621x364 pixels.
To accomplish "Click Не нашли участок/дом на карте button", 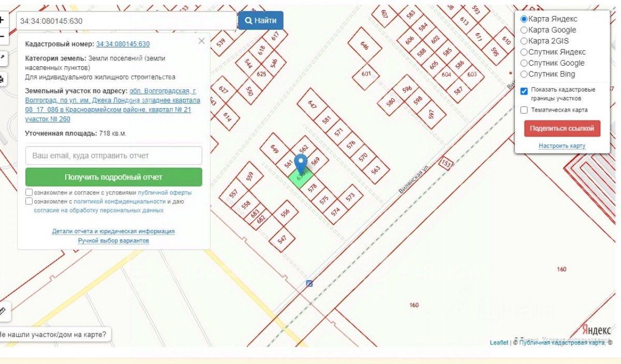I will click(54, 335).
